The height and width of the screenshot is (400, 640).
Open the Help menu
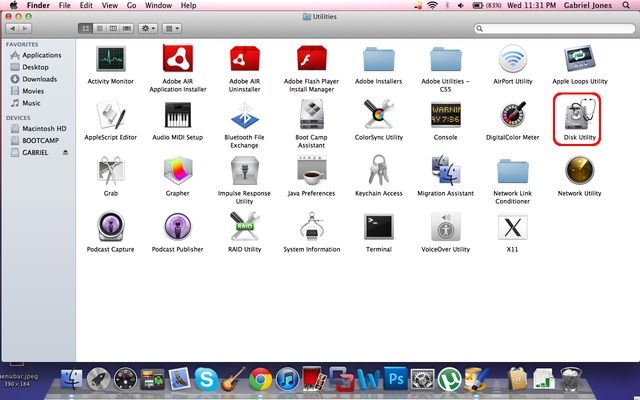tap(188, 5)
